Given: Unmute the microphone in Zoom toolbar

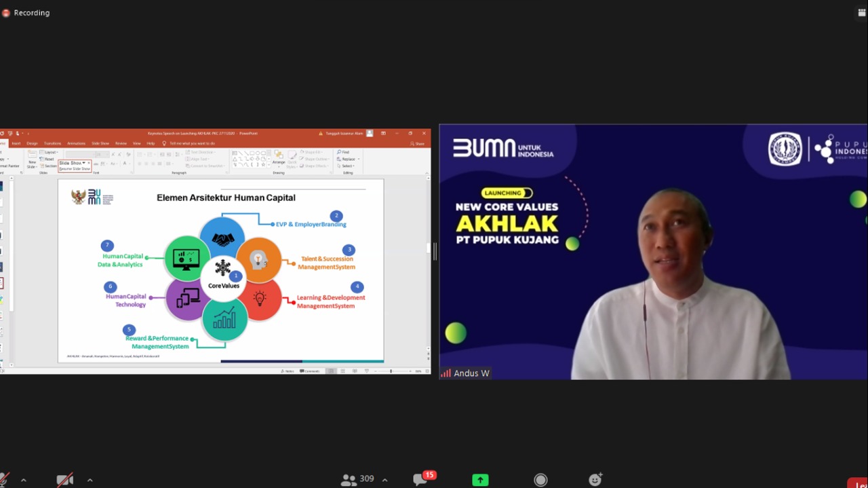Looking at the screenshot, I should (4, 480).
